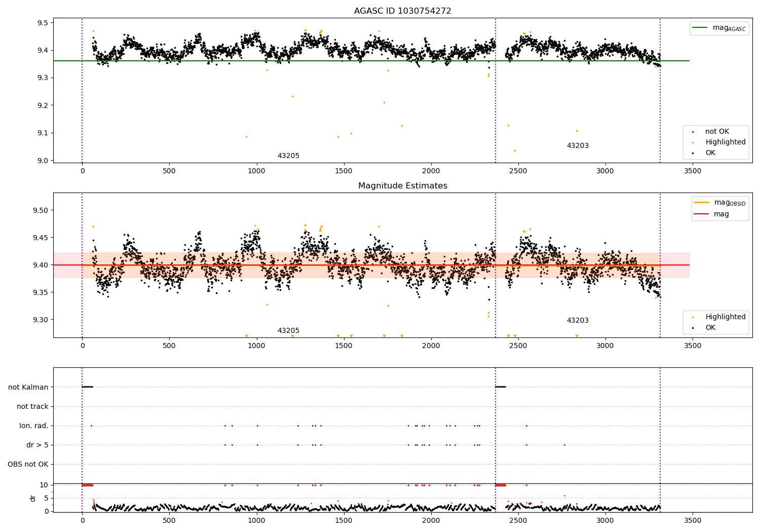This screenshot has width=760, height=532.
Task: Click the title 'AGASC ID 1030754272'
Action: (402, 11)
